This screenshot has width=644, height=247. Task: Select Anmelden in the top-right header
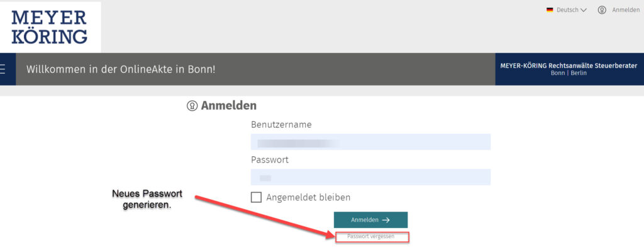click(626, 10)
